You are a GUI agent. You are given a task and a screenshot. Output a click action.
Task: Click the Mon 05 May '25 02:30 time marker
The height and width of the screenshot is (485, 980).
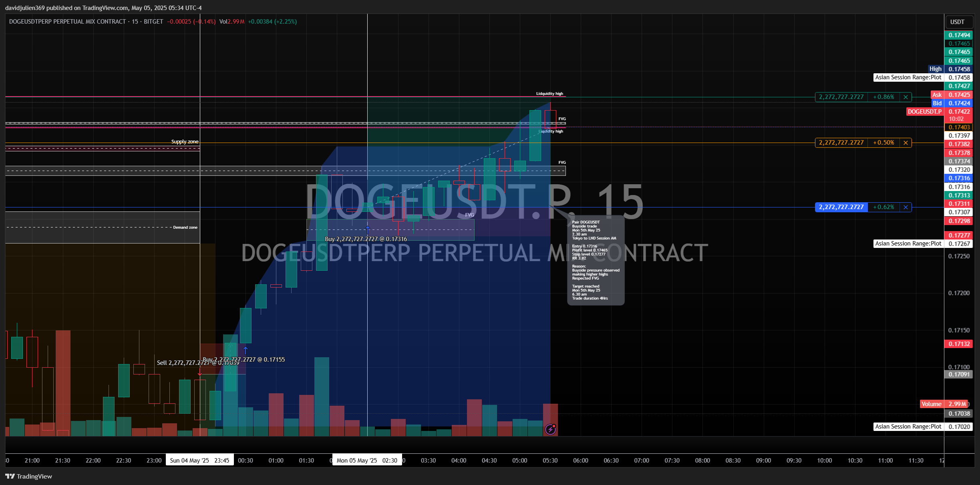coord(367,460)
